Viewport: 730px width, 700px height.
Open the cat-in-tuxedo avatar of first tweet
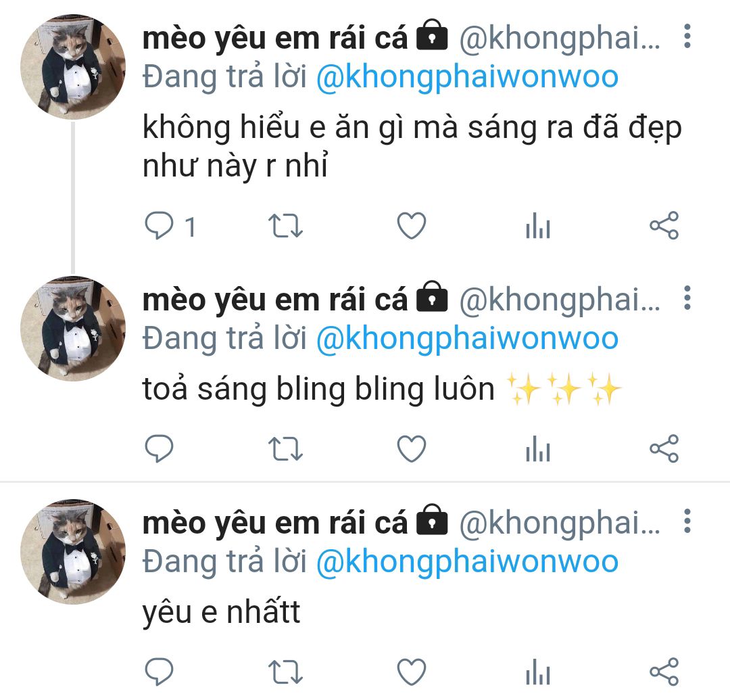point(73,67)
